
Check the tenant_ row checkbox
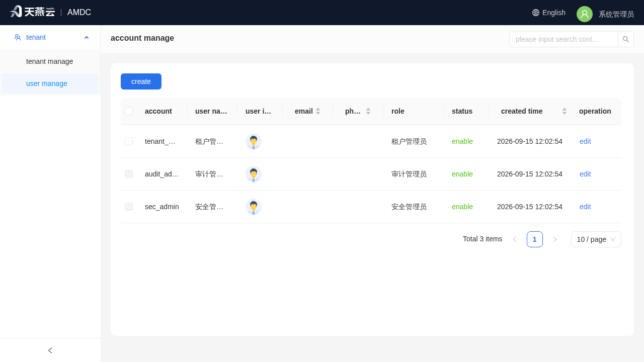tap(129, 141)
